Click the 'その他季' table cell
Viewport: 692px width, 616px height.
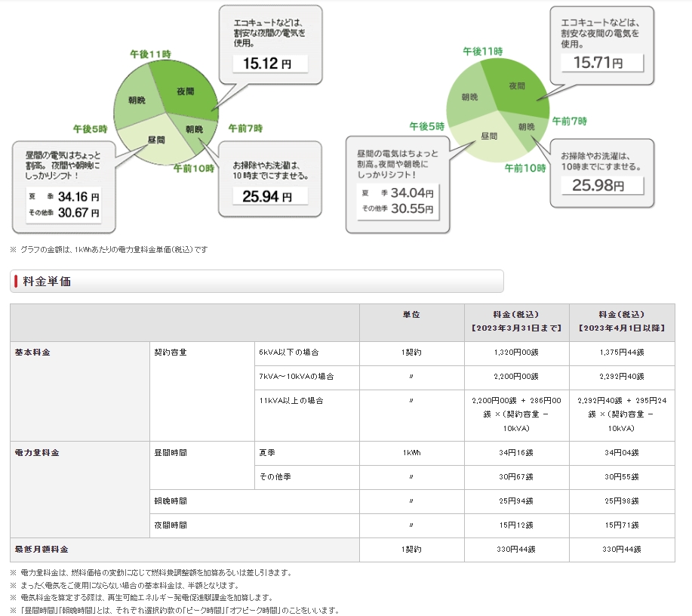pyautogui.click(x=306, y=477)
